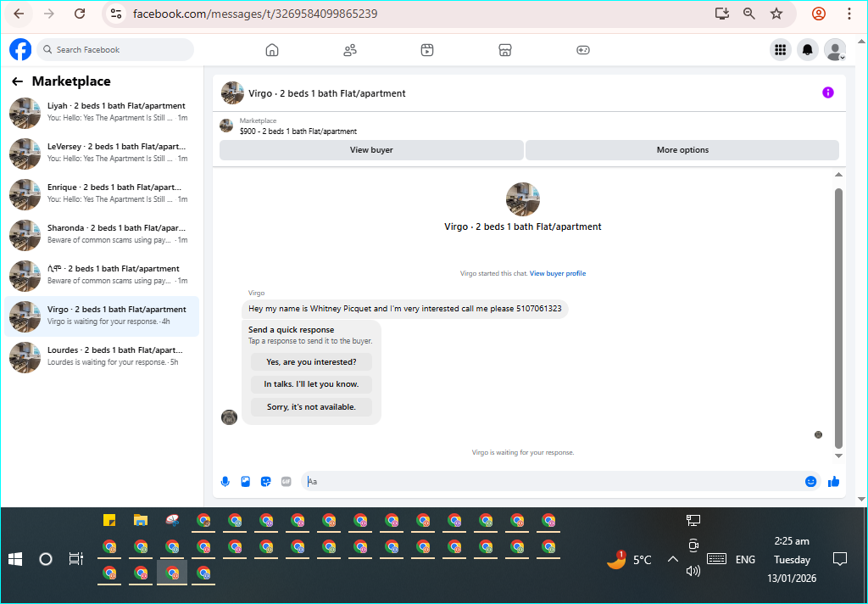Open the Lourdes conversation
This screenshot has height=604, width=868.
click(x=102, y=355)
